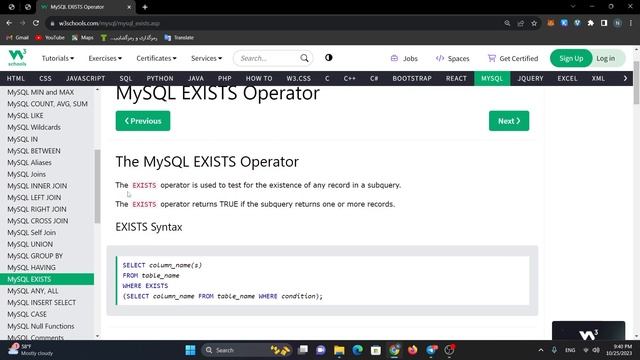Show hidden system tray icons chevron
640x360 pixels.
[x=541, y=350]
